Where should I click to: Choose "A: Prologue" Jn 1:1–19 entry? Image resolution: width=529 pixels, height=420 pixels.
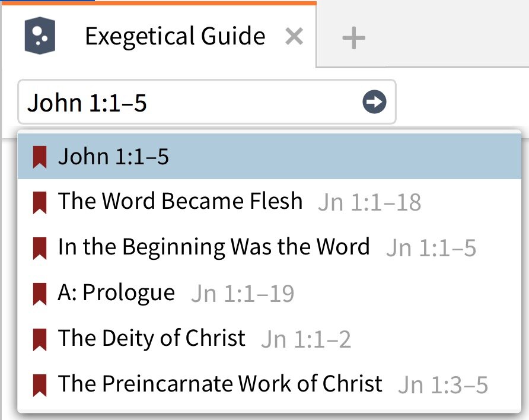pos(116,292)
